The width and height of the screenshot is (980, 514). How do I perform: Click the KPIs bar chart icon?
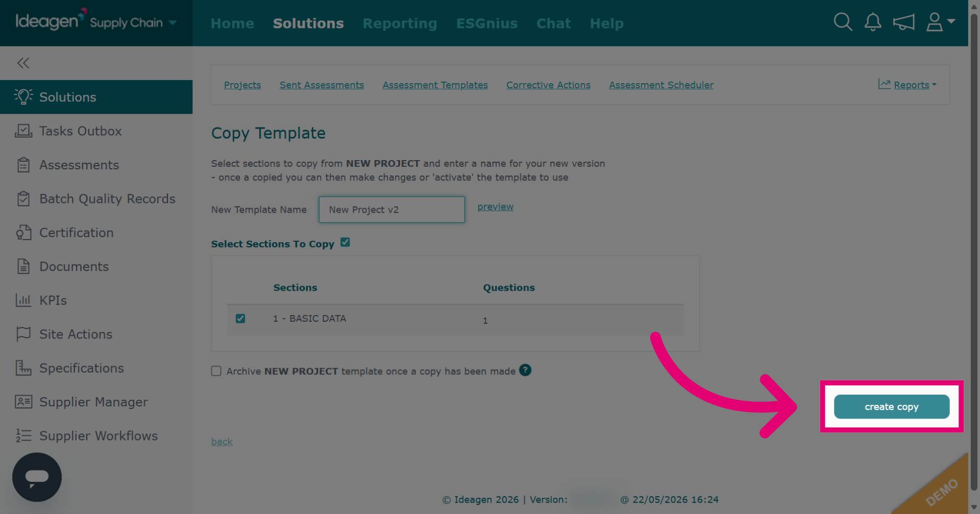[x=23, y=300]
